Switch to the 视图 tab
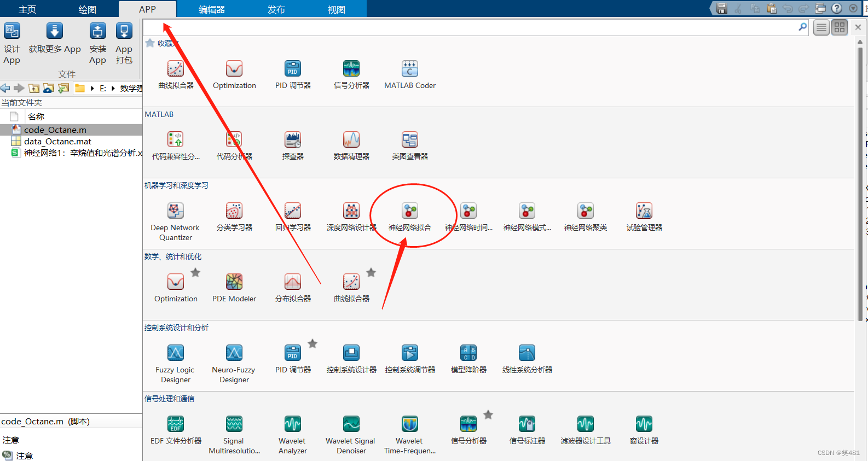 click(337, 9)
